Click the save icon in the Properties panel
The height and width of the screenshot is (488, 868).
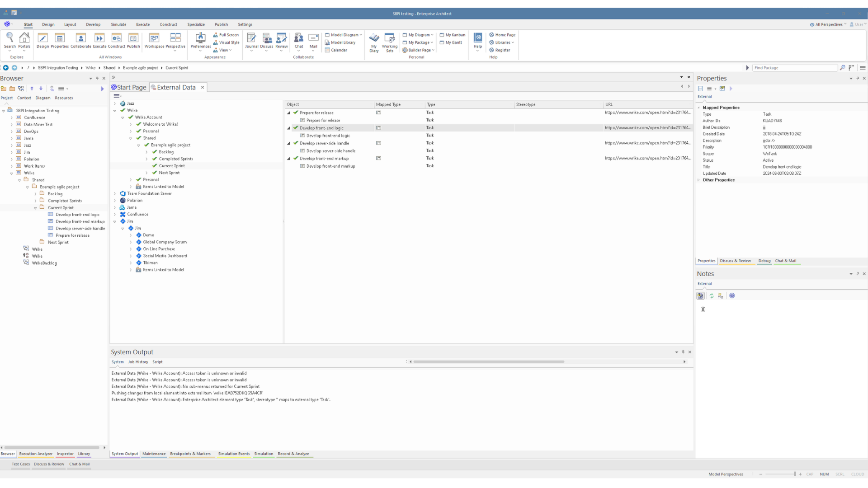click(701, 89)
